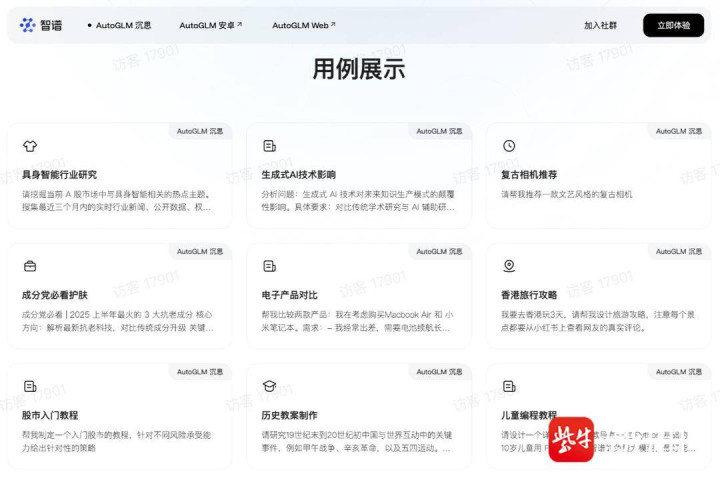Click AutoGLM 沉思 tag on 成分党必看护肤 card
The height and width of the screenshot is (480, 720).
pyautogui.click(x=200, y=252)
